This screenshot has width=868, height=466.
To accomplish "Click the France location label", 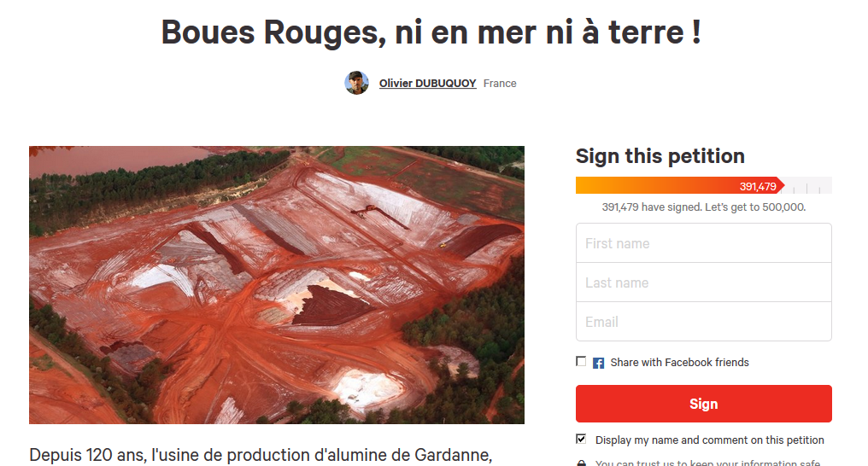I will tap(500, 84).
